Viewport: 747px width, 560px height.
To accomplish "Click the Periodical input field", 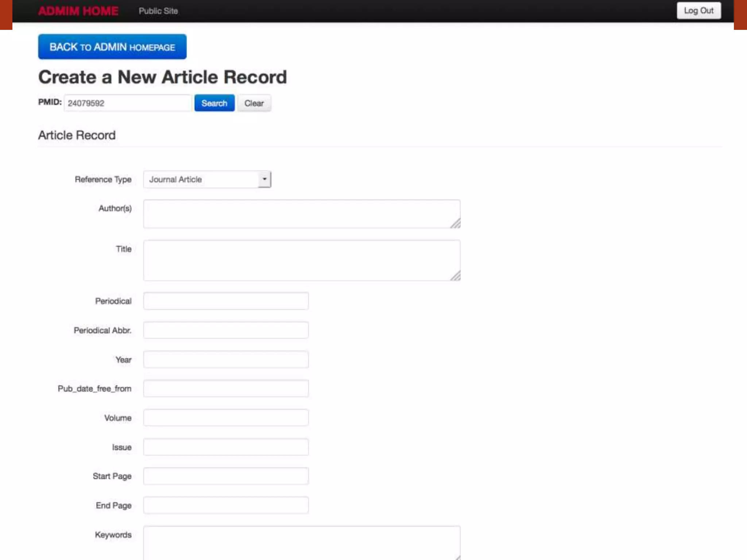I will (226, 301).
